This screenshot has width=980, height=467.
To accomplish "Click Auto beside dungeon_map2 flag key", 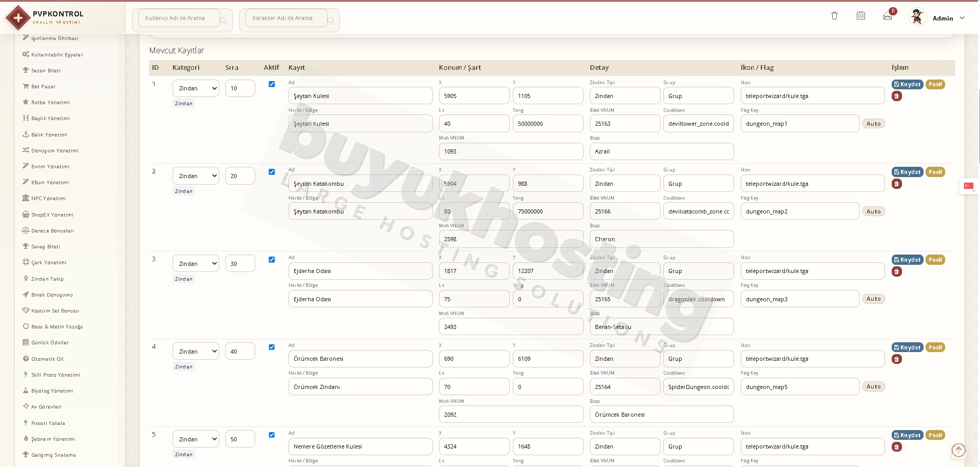I will click(873, 211).
